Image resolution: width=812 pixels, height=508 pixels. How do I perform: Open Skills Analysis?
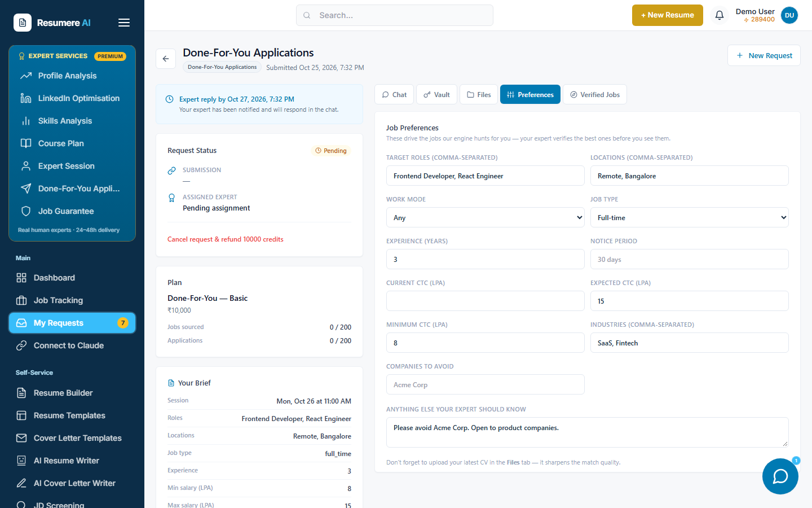click(x=72, y=121)
